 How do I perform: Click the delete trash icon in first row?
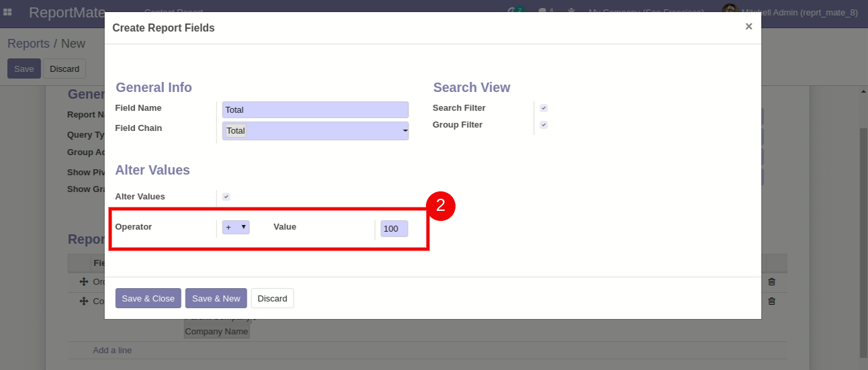[771, 282]
